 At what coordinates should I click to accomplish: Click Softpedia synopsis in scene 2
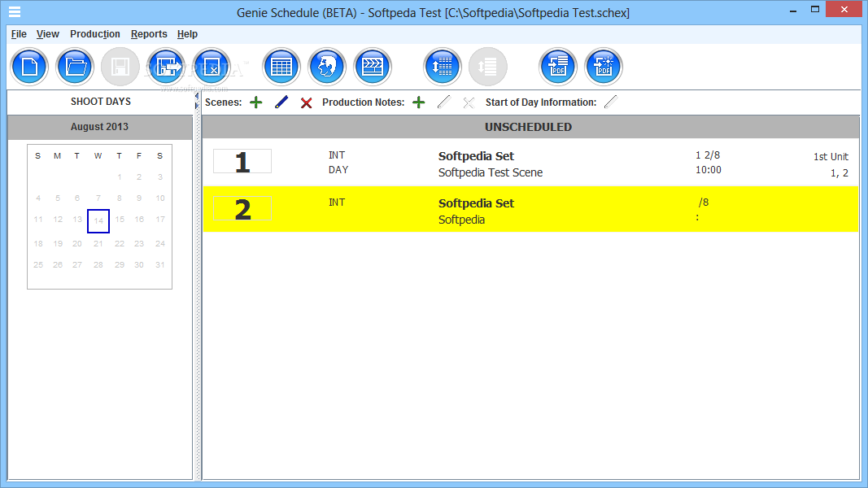pos(462,220)
